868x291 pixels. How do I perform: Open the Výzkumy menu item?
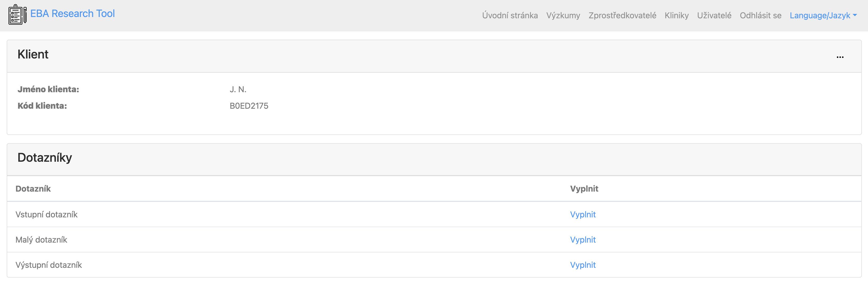(563, 15)
